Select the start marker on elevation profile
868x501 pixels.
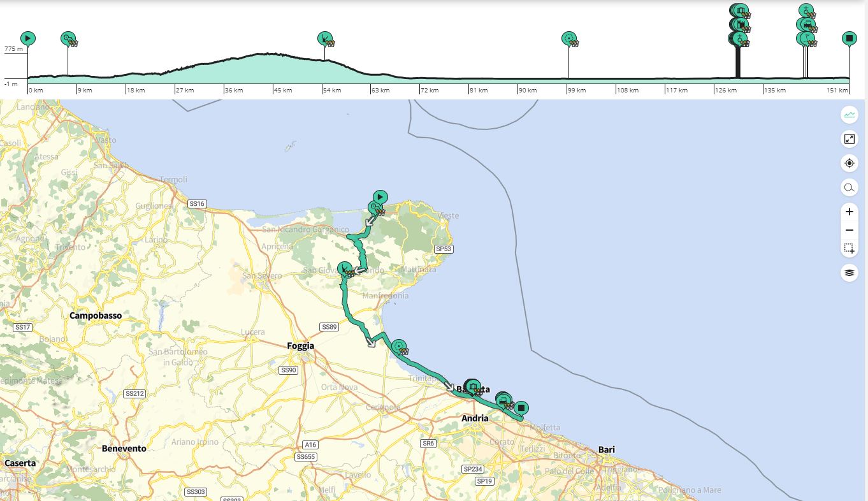27,38
